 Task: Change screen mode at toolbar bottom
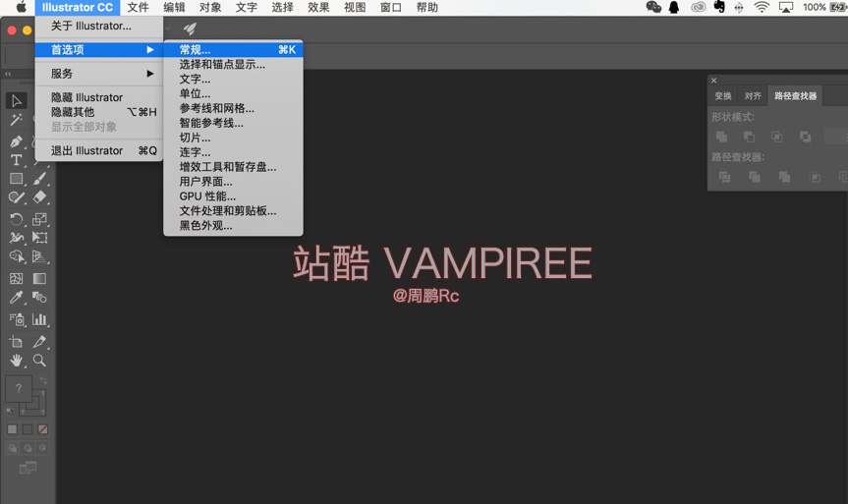(28, 468)
